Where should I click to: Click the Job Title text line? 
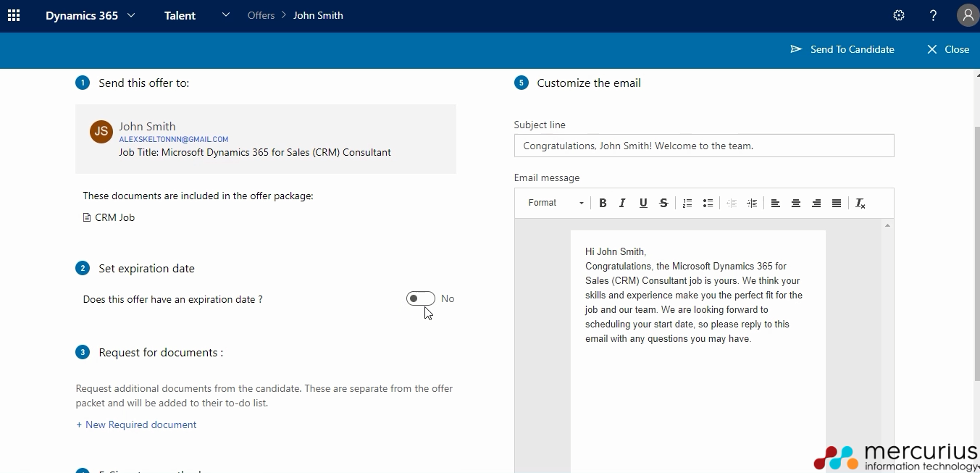(x=255, y=152)
